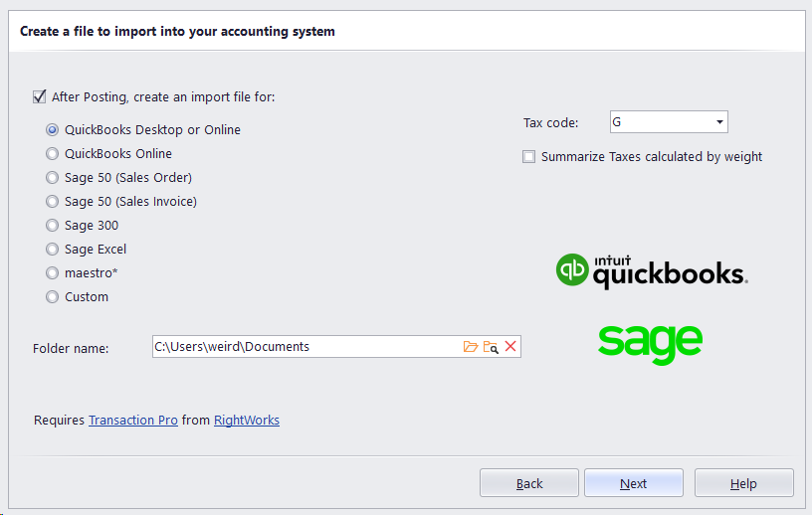Select the Sage 300 radio button

click(x=53, y=226)
